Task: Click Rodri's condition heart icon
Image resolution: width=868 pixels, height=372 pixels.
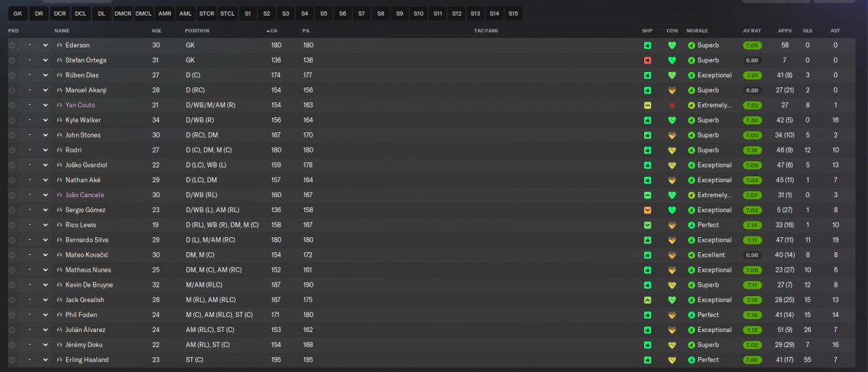Action: tap(672, 150)
